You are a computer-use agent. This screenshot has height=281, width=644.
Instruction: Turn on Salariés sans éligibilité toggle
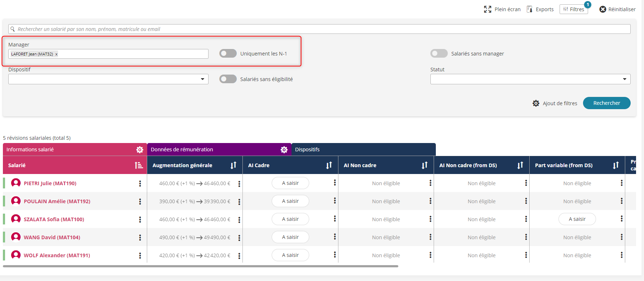[x=228, y=79]
